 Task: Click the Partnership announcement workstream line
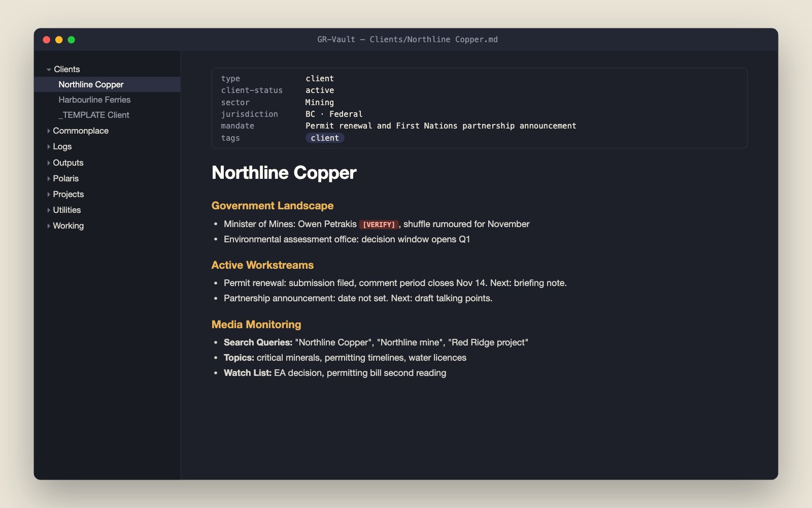[x=358, y=298]
